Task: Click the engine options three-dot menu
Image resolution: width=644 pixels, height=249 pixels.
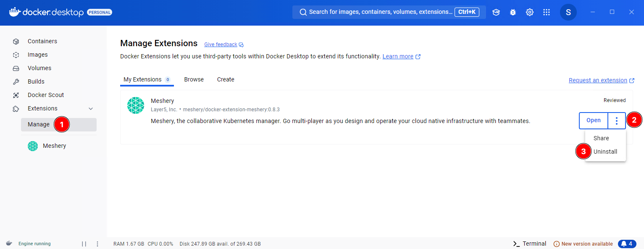Action: coord(97,244)
